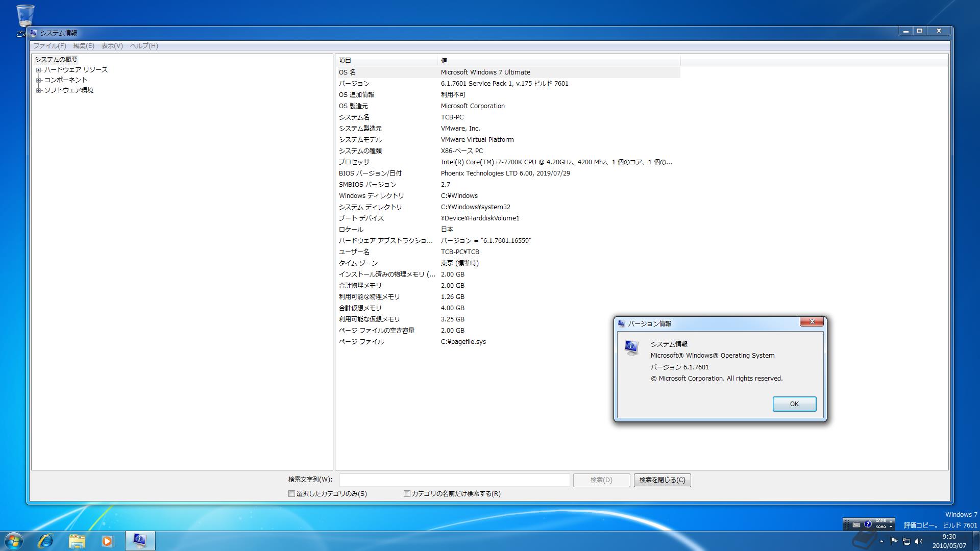Click the 検索文字列 search input field

click(x=454, y=480)
